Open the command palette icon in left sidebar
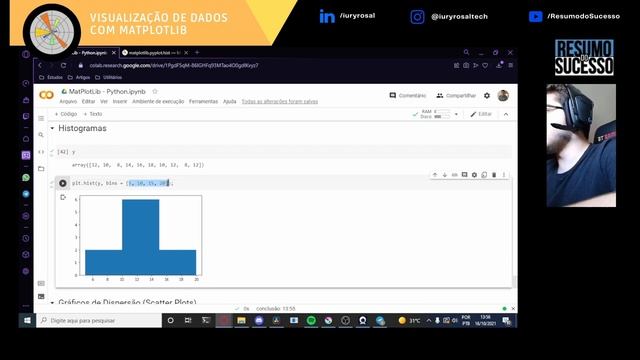This screenshot has width=640, height=360. point(41,283)
